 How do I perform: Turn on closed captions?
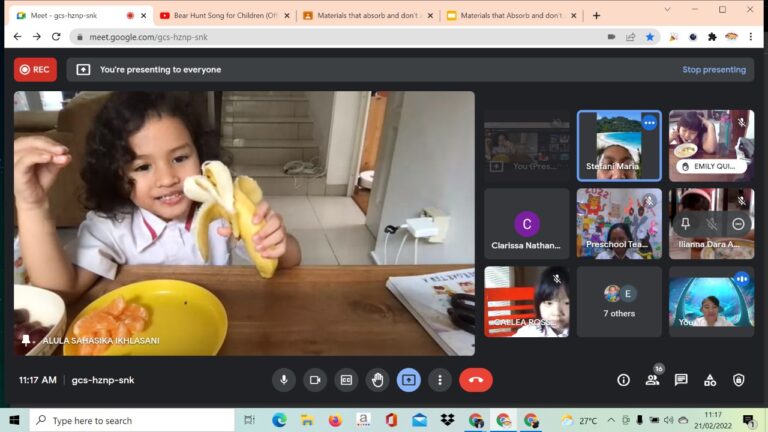click(346, 380)
